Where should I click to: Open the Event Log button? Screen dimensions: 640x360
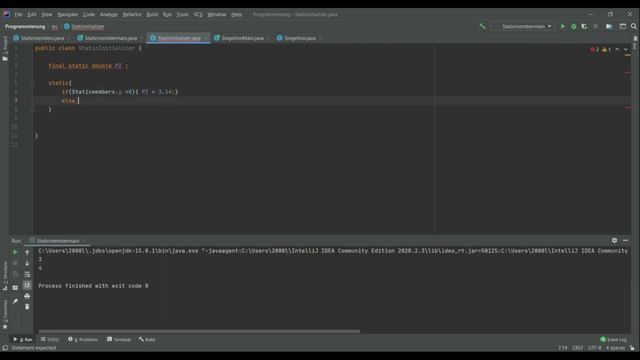point(613,339)
